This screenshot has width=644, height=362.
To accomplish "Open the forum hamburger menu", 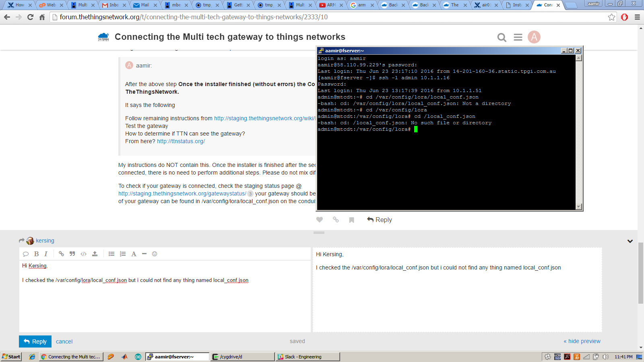I will tap(518, 37).
